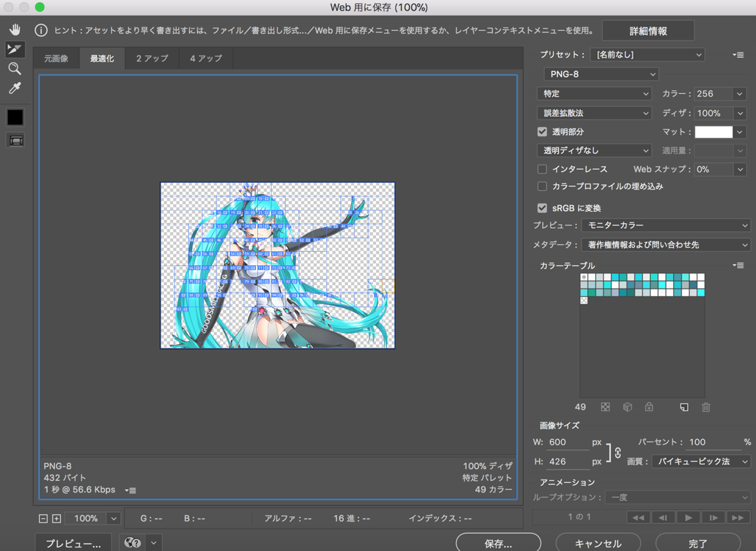
Task: Open the preview download speed menu icon
Action: [x=130, y=490]
